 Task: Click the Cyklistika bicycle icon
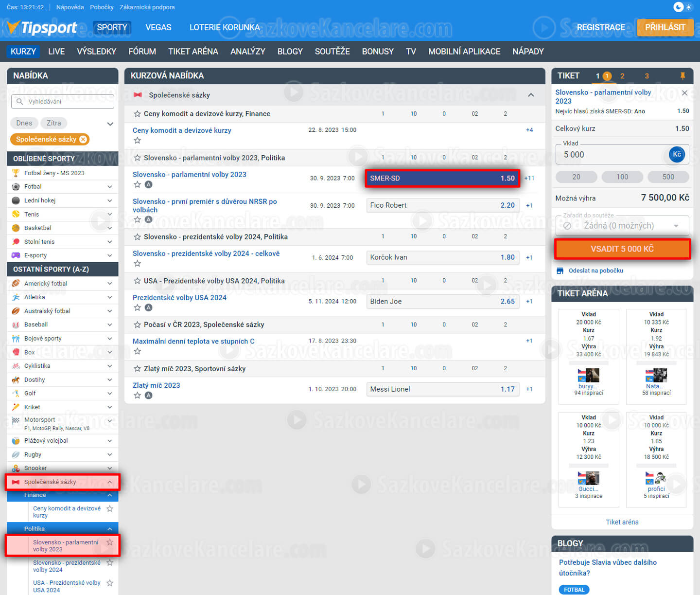point(16,365)
